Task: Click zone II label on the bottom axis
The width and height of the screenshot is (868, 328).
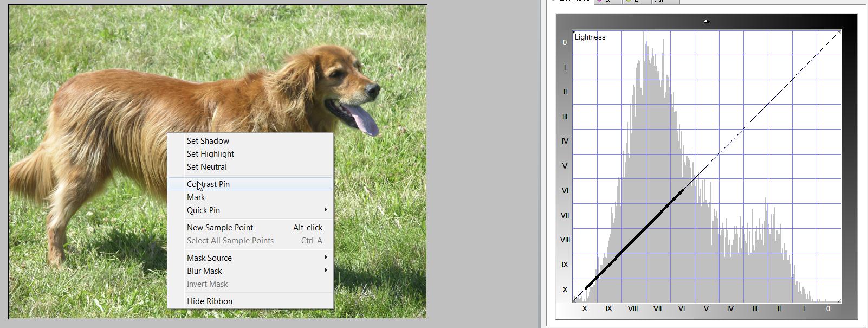Action: (x=779, y=308)
